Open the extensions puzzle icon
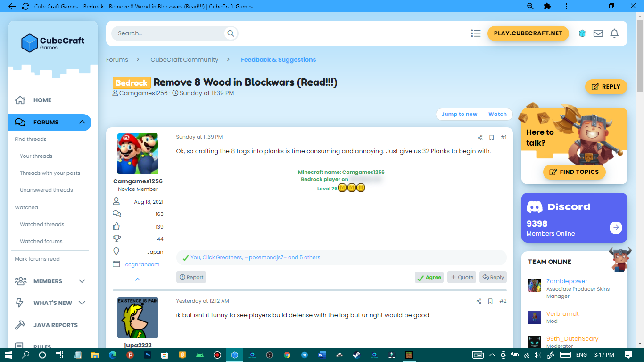644x362 pixels. [547, 6]
